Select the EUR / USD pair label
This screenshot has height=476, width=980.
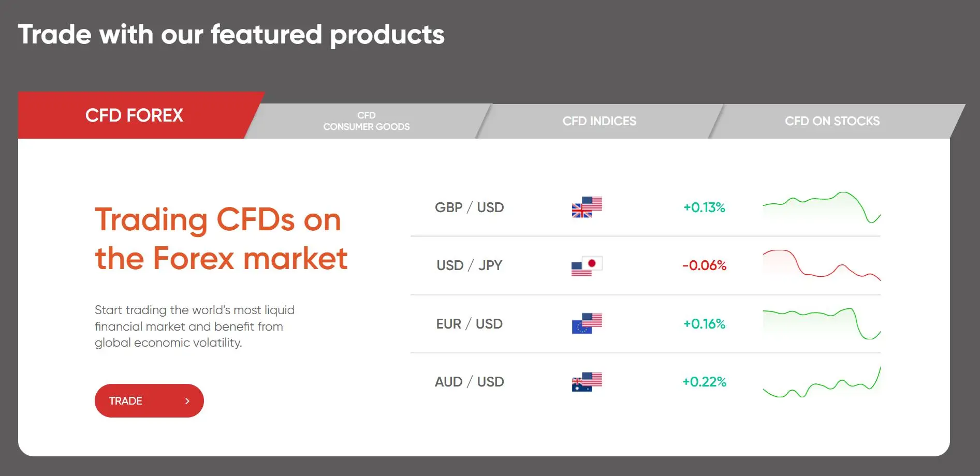tap(470, 324)
